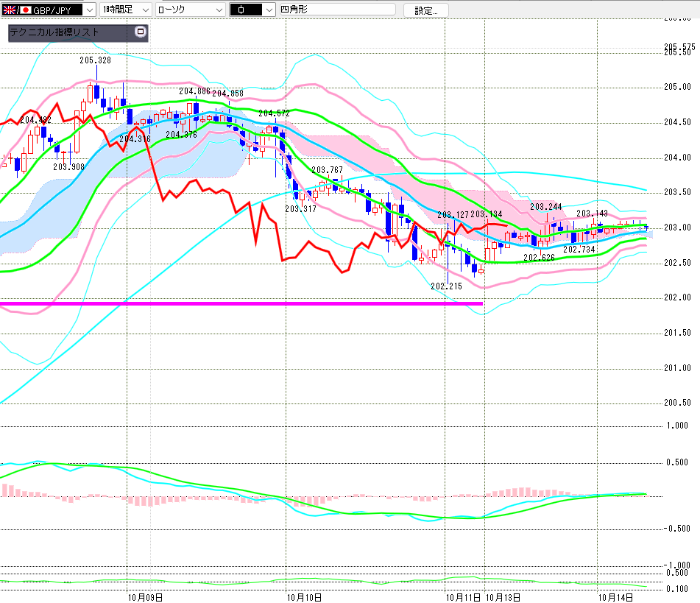Click the magenta horizontal support line
This screenshot has width=700, height=603.
pyautogui.click(x=243, y=303)
